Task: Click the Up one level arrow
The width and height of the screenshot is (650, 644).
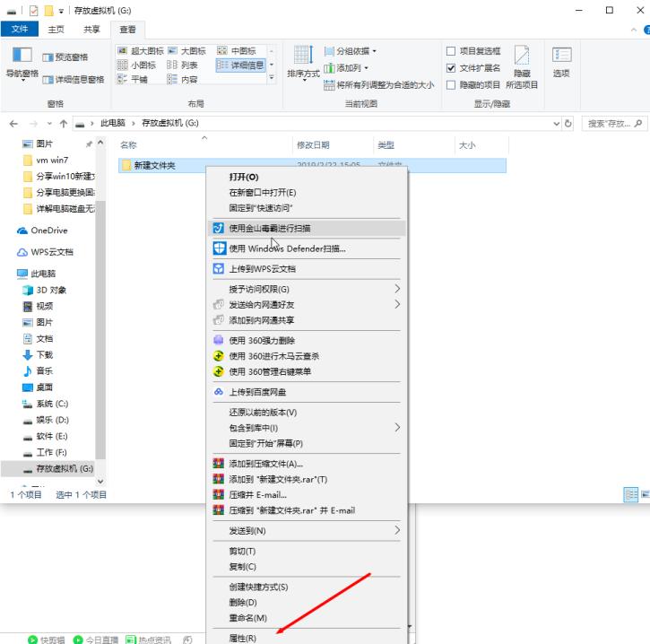Action: point(64,123)
